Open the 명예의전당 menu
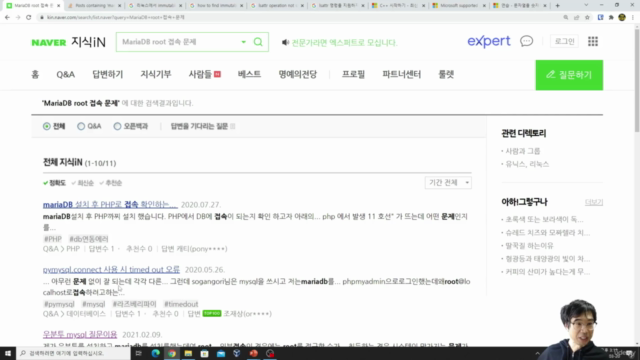This screenshot has height=360, width=640. [x=298, y=74]
